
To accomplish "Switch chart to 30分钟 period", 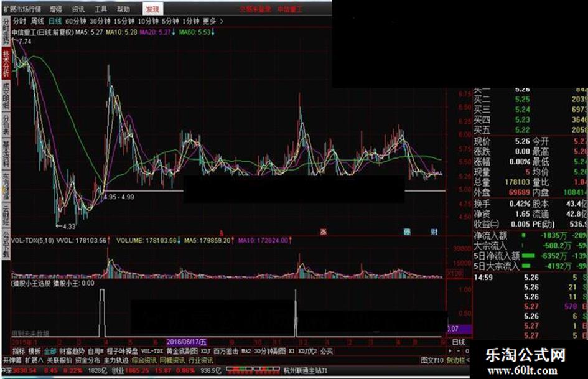I will pos(100,21).
